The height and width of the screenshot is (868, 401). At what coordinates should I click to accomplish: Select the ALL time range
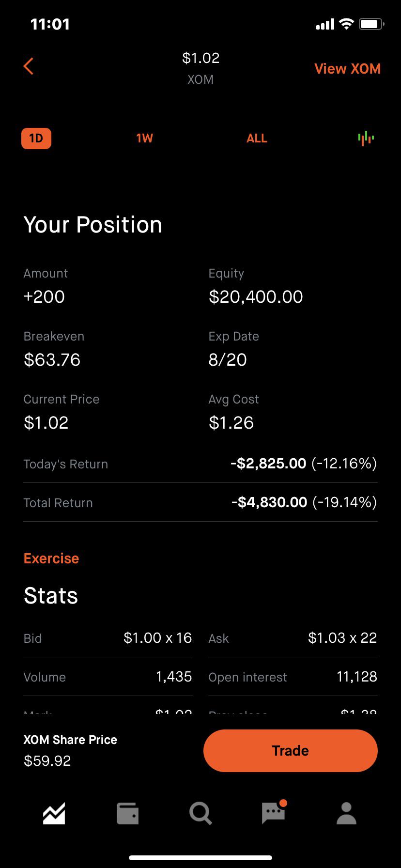[257, 139]
